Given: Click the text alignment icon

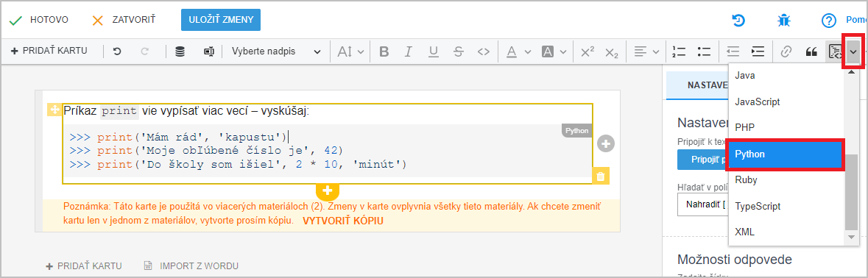Looking at the screenshot, I should click(641, 51).
